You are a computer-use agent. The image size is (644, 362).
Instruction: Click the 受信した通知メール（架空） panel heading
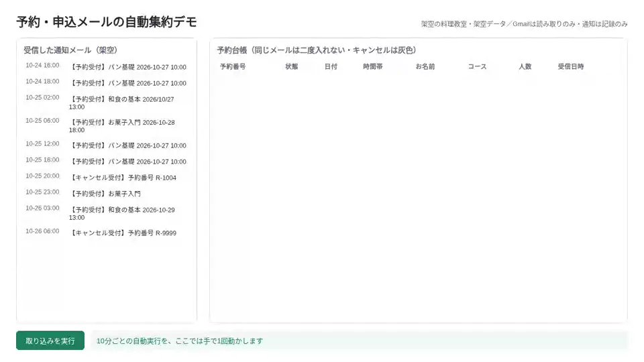click(70, 50)
